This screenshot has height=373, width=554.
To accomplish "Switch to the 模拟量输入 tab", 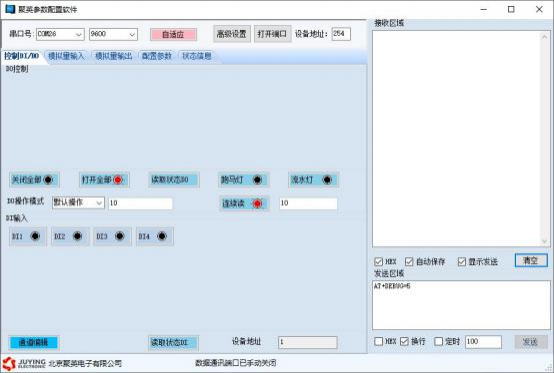I will tap(66, 56).
